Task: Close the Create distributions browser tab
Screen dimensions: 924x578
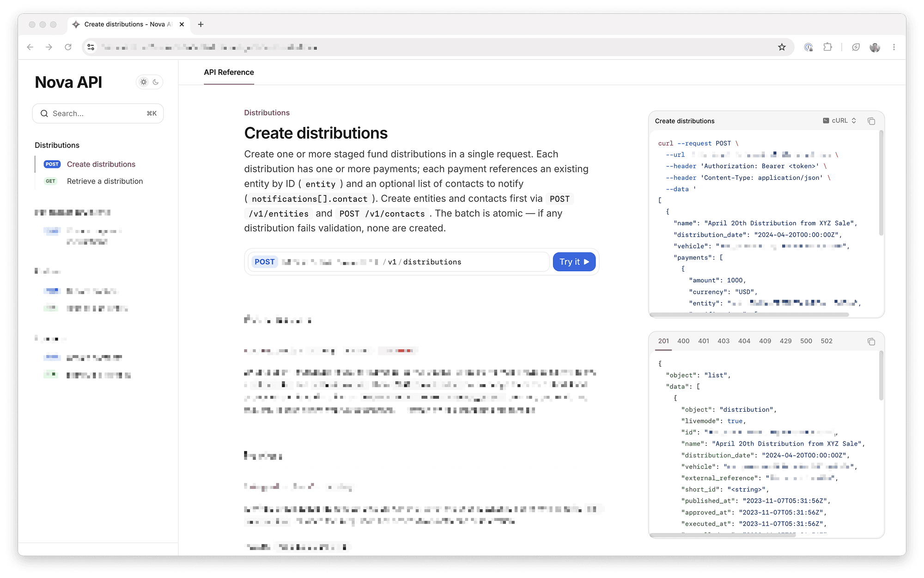Action: (182, 24)
